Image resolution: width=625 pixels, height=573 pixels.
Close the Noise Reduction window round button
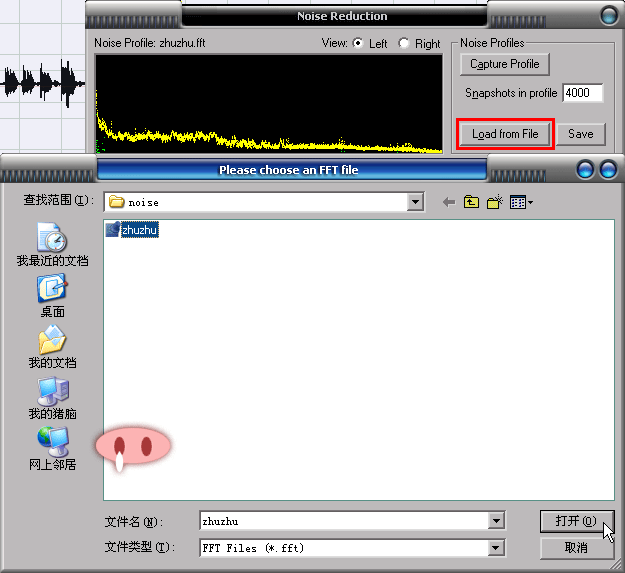pyautogui.click(x=609, y=16)
